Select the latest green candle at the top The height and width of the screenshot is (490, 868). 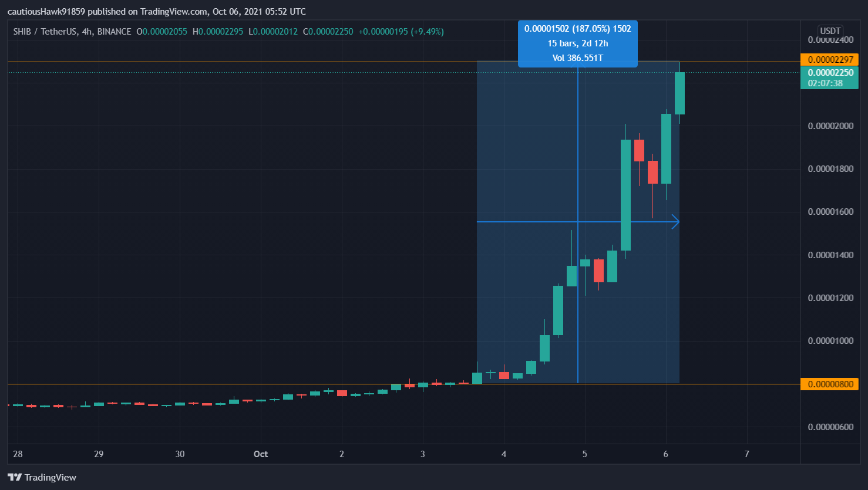tap(679, 93)
